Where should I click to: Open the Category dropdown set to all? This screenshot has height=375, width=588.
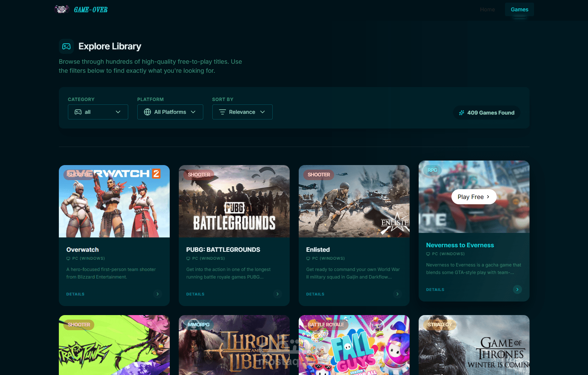98,112
